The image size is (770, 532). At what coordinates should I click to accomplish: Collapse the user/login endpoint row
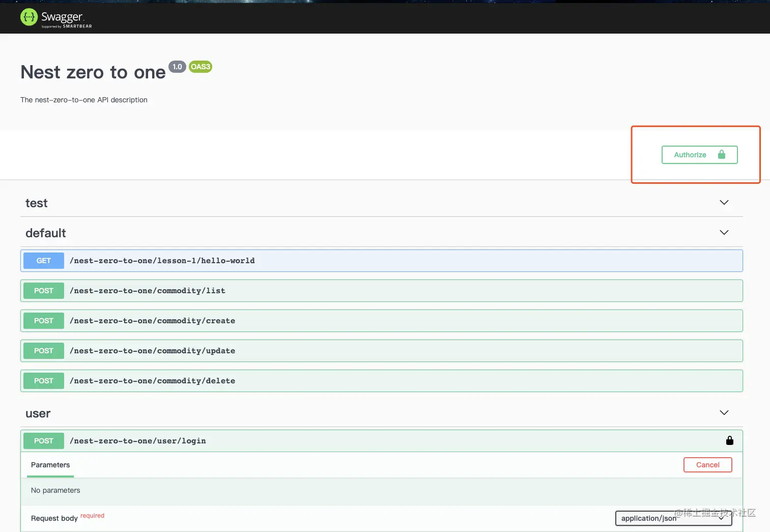(x=382, y=441)
